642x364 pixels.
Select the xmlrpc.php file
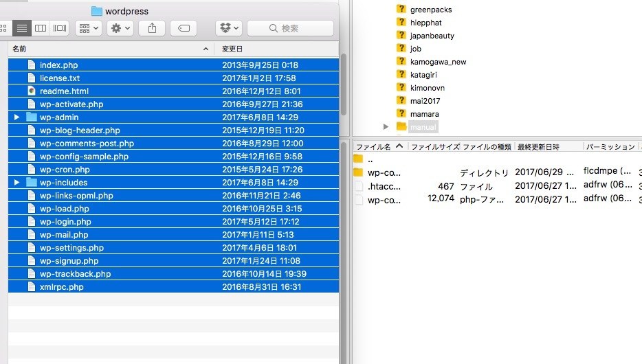click(174, 287)
